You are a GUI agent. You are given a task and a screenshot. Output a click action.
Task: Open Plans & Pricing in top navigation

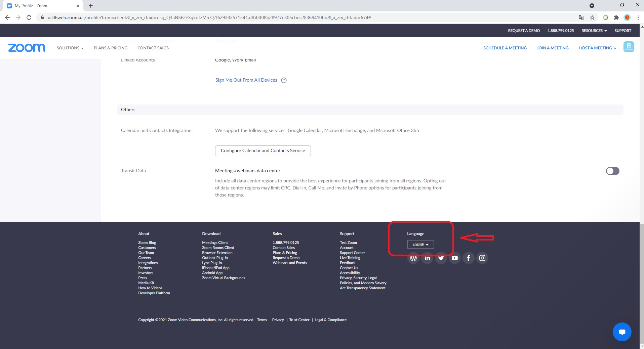coord(111,48)
